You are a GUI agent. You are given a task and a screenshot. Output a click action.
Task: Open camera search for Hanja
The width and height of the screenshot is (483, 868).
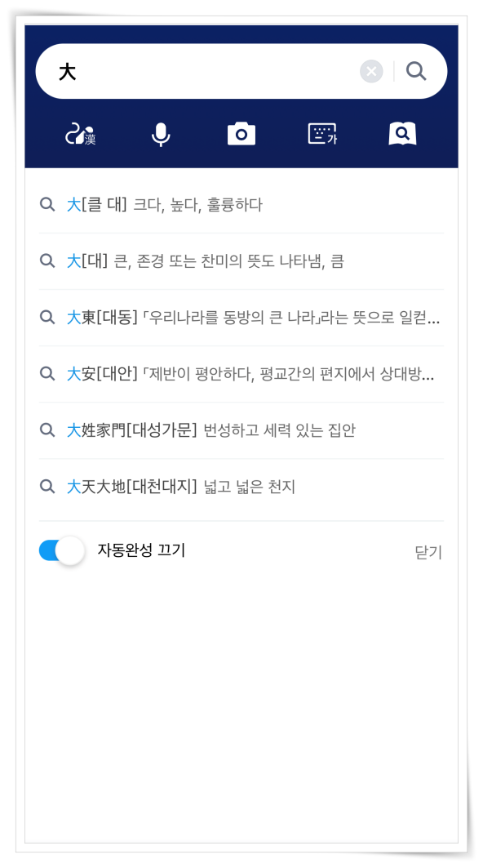241,135
